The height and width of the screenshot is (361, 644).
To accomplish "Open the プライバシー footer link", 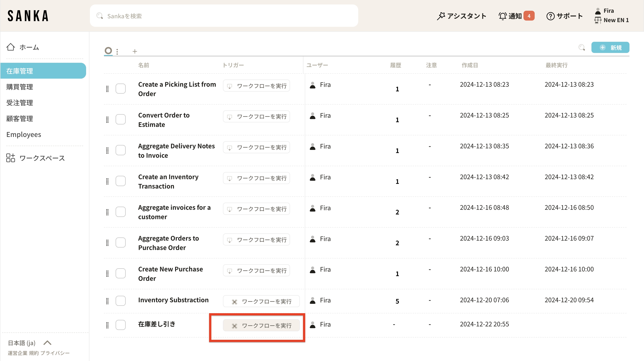I will [x=55, y=353].
